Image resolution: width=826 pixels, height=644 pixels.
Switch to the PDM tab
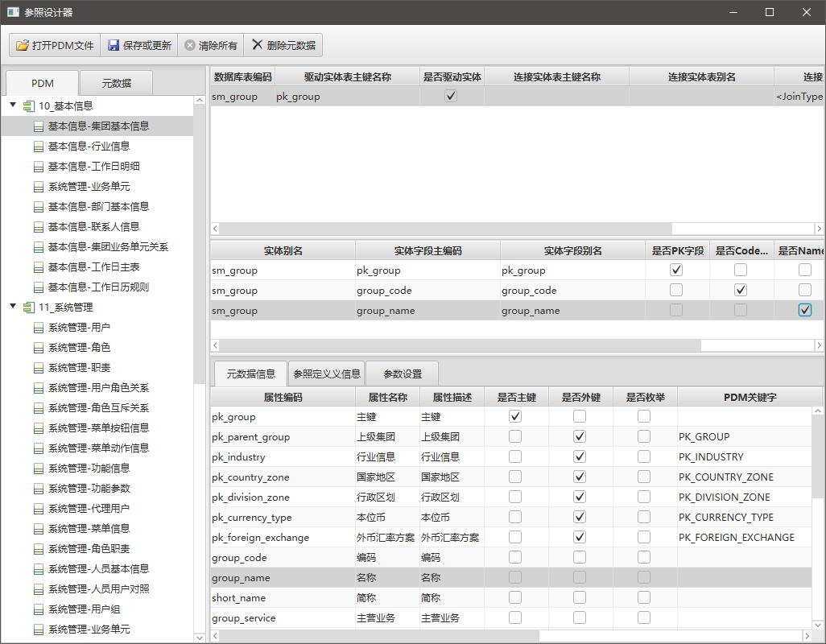(x=42, y=83)
